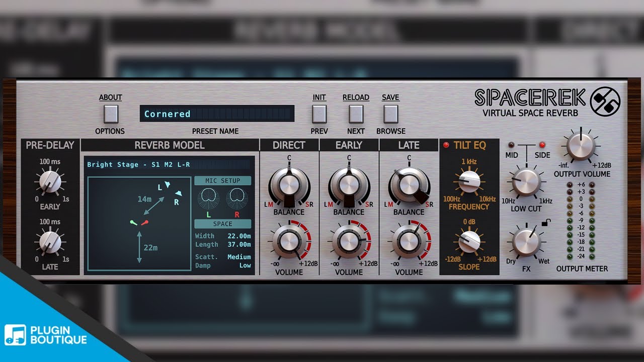Screen dimensions: 644x362
Task: Click the ABOUT / OPTIONS button
Action: (x=111, y=114)
